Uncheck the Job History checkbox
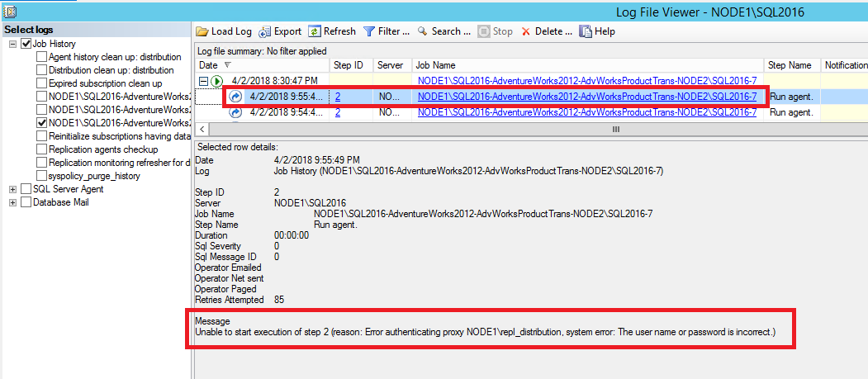Image resolution: width=868 pixels, height=379 pixels. point(26,43)
